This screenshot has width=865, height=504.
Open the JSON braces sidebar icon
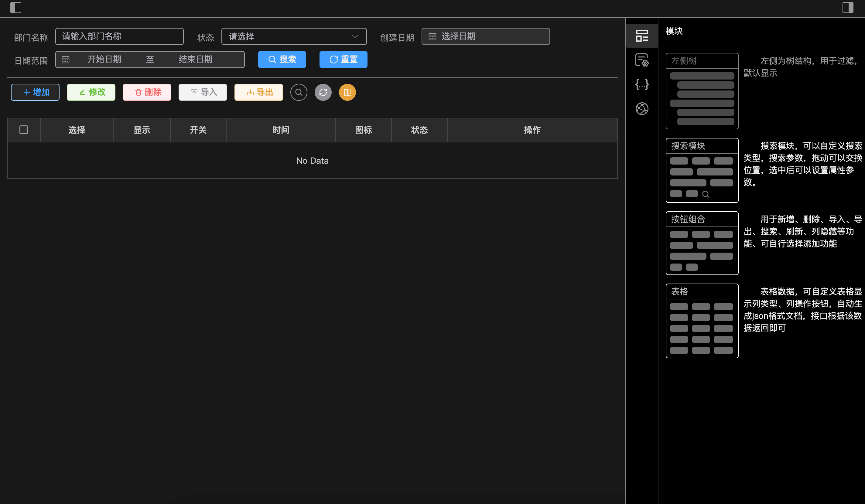[x=641, y=84]
